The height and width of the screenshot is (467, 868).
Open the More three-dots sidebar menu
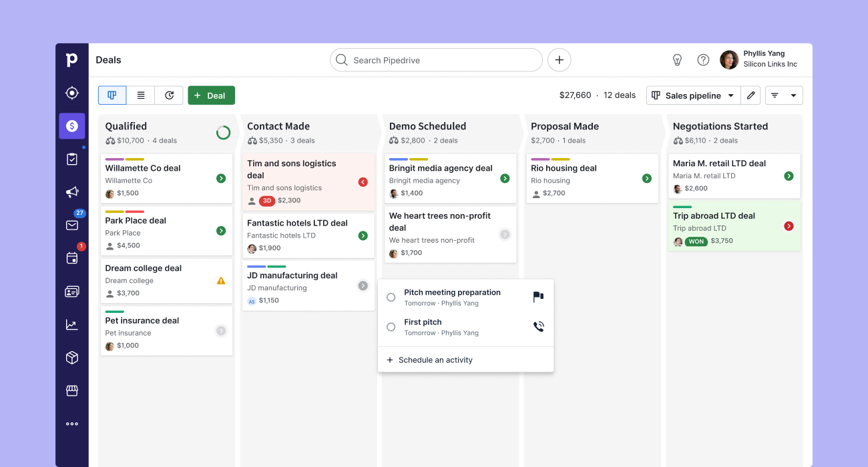72,424
